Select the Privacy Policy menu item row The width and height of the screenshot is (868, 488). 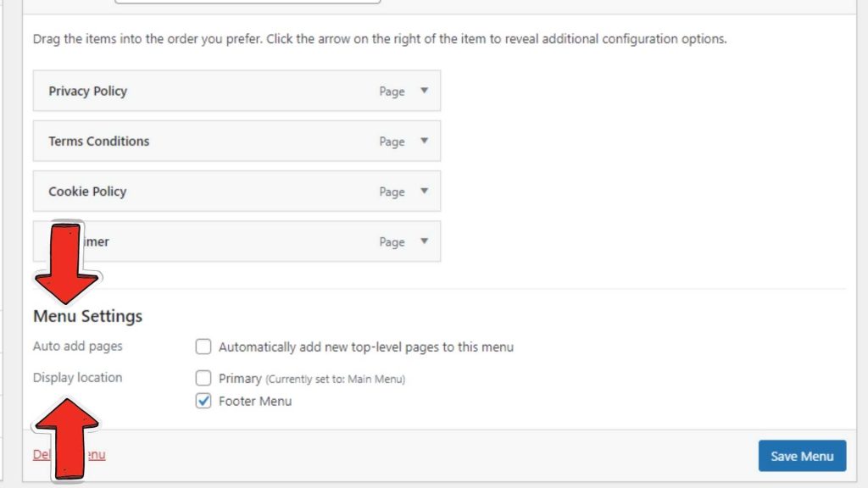click(x=212, y=91)
